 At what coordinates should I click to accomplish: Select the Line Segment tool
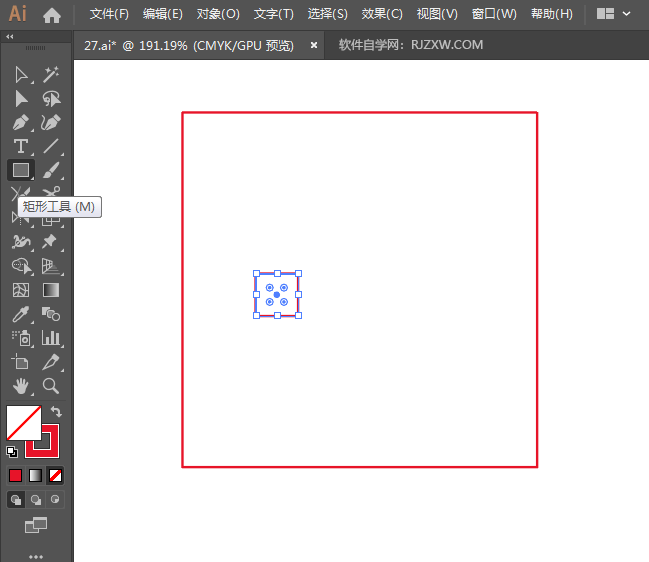pyautogui.click(x=51, y=147)
